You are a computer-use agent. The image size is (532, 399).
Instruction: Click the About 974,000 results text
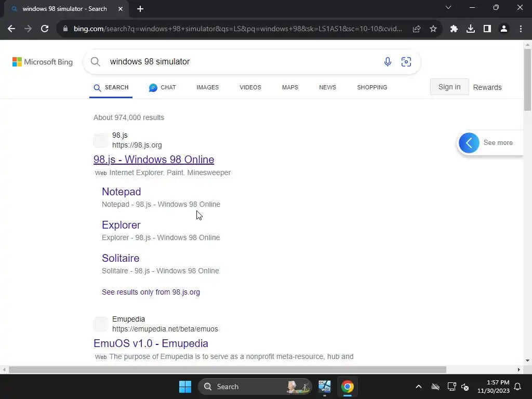(x=129, y=118)
